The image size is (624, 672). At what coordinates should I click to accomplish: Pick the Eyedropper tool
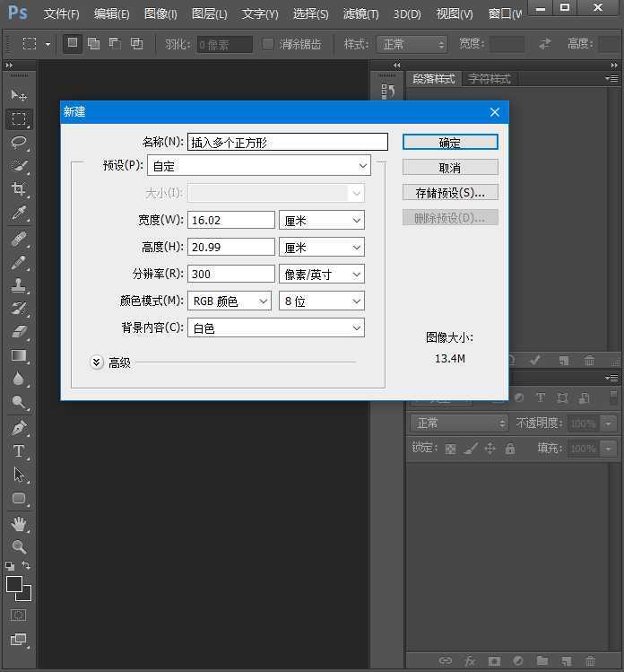click(19, 214)
